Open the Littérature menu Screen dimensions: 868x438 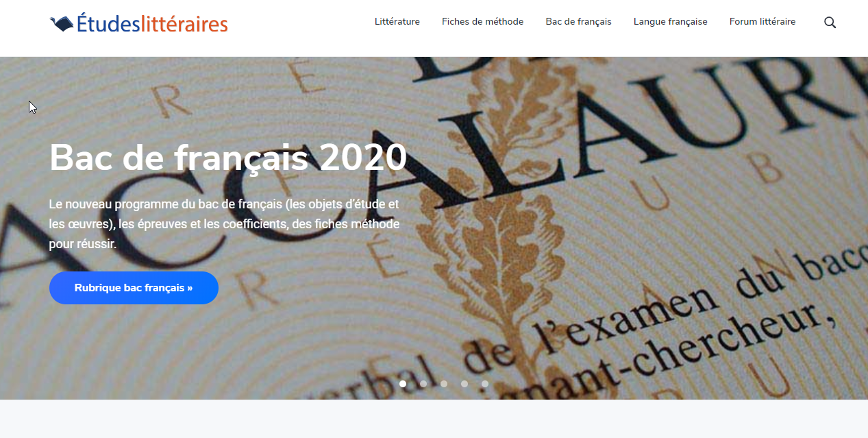[397, 22]
